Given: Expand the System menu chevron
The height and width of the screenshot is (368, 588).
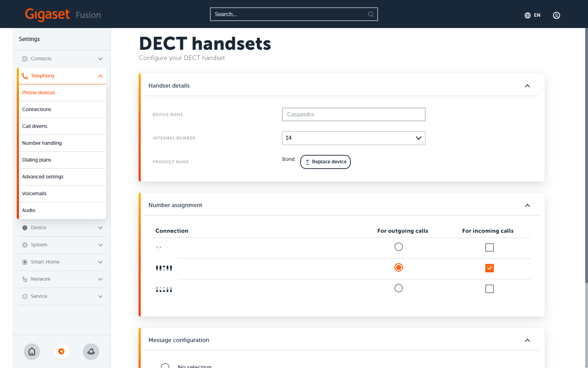Looking at the screenshot, I should pyautogui.click(x=100, y=245).
